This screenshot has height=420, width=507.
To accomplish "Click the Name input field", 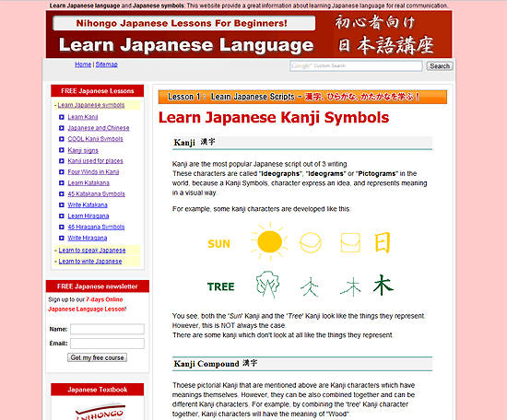I will 107,329.
